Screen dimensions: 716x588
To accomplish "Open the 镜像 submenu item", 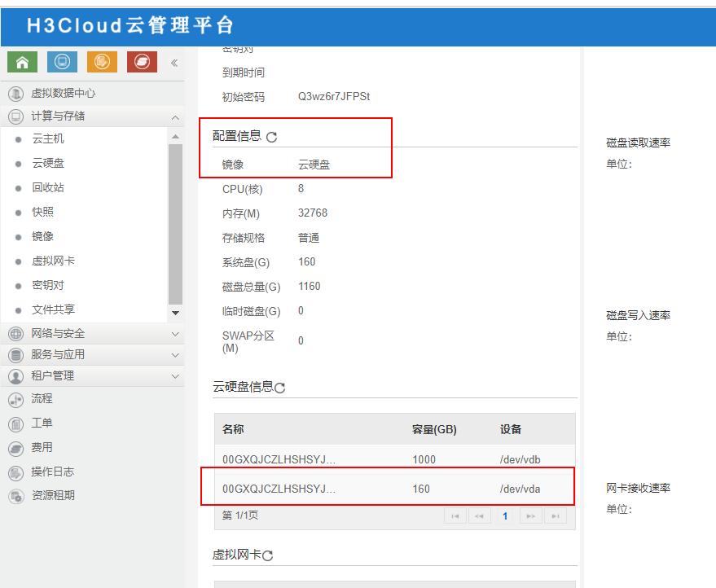I will click(x=43, y=236).
